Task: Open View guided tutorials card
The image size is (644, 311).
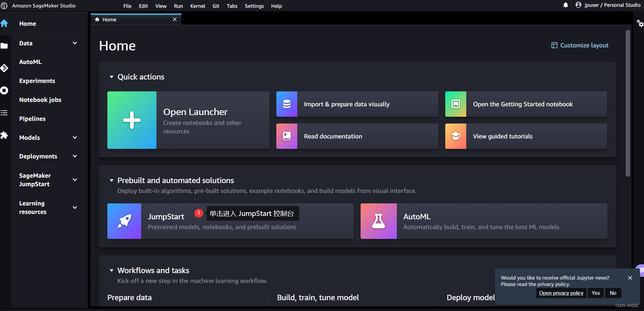Action: pyautogui.click(x=526, y=136)
